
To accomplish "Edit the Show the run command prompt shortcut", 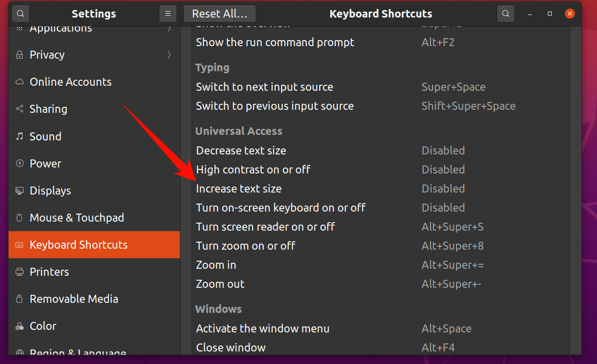I will tap(380, 42).
